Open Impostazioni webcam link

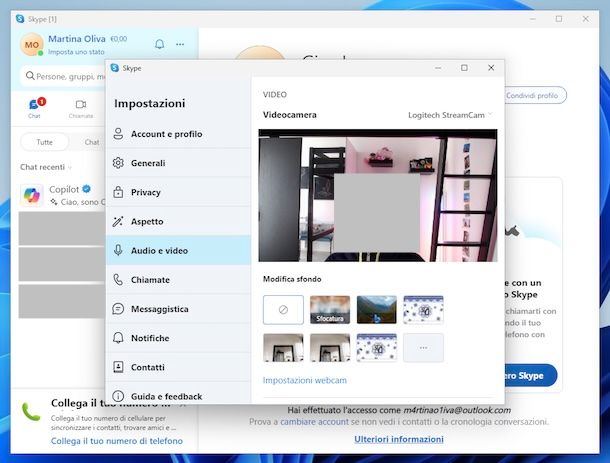[305, 380]
